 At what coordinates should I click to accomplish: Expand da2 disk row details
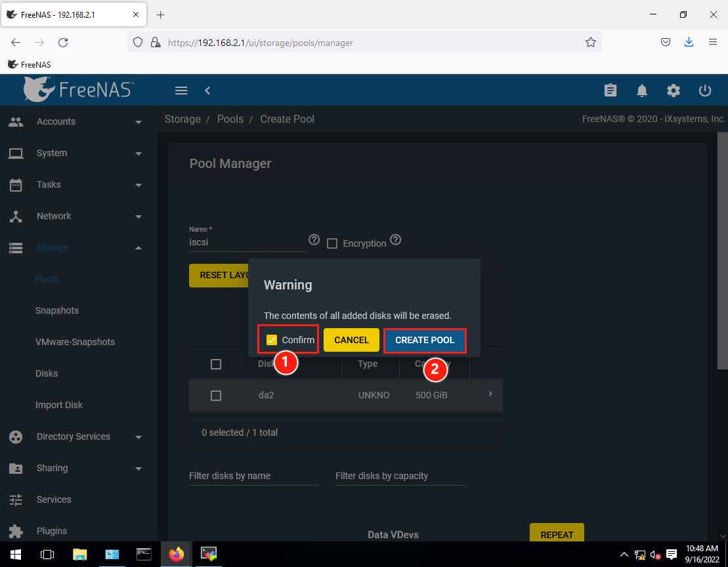490,394
